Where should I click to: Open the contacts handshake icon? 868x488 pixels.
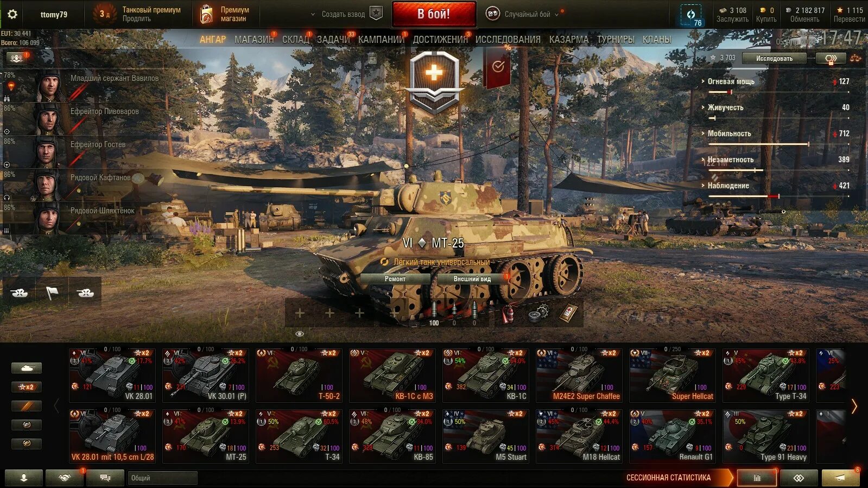[x=64, y=478]
